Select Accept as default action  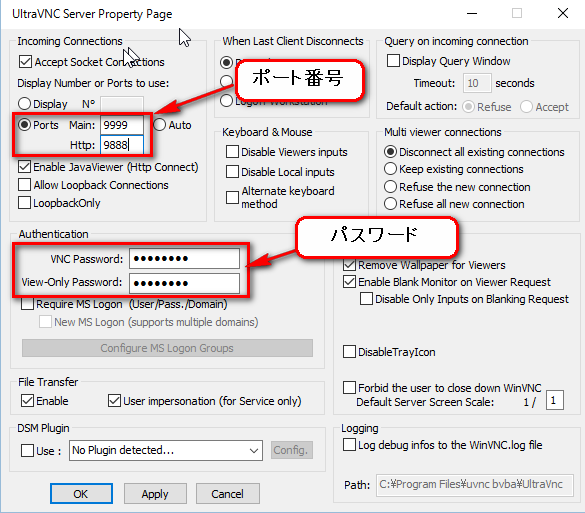click(526, 107)
